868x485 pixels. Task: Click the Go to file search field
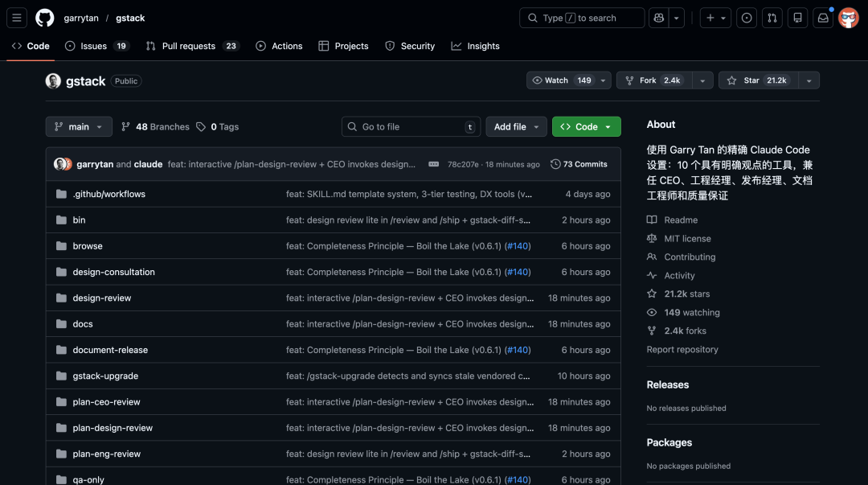click(x=411, y=126)
